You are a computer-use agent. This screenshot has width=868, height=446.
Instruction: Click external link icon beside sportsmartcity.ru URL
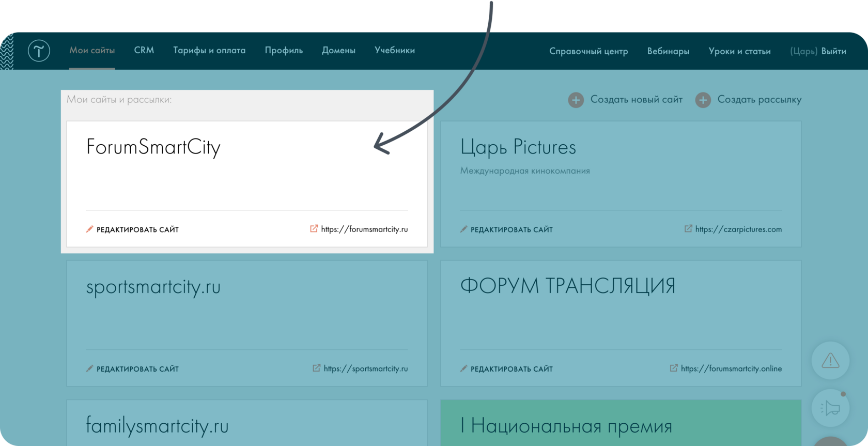316,368
